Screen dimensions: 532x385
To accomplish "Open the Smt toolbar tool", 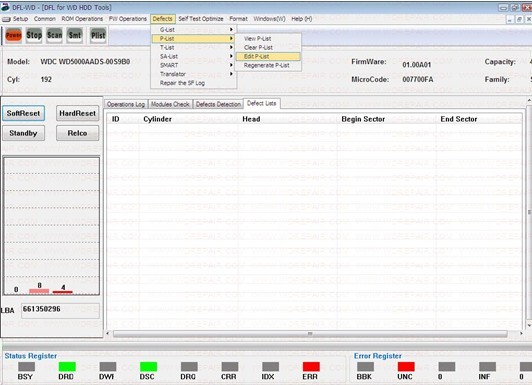I will (75, 35).
